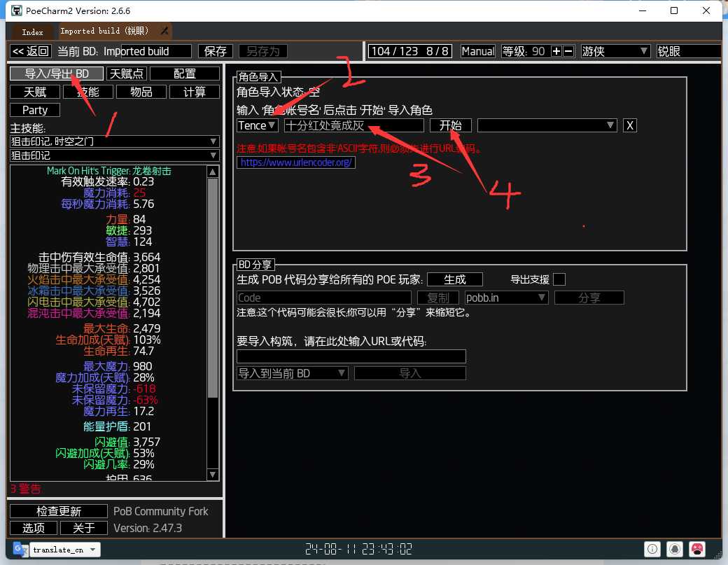Click the import URL or code input field
The width and height of the screenshot is (728, 565).
[351, 356]
